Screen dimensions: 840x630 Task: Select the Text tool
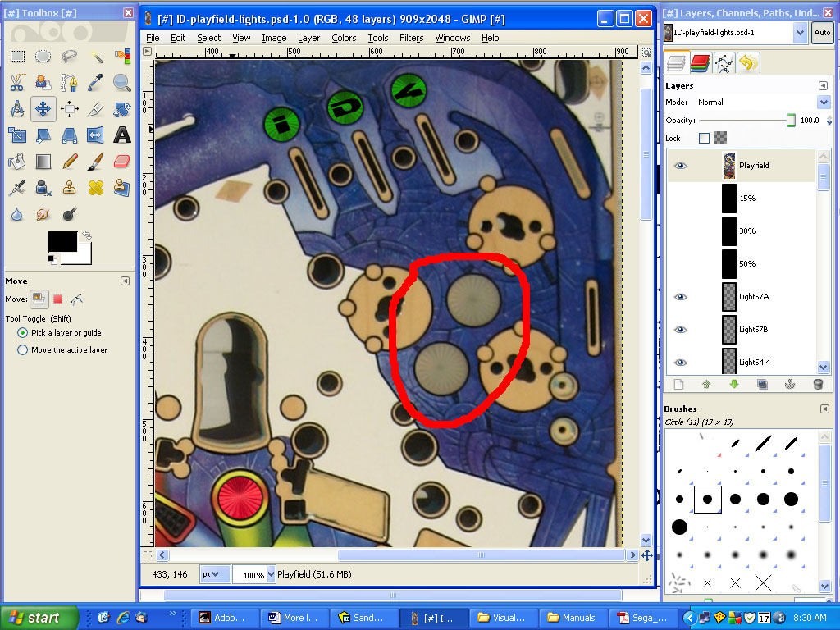[122, 135]
